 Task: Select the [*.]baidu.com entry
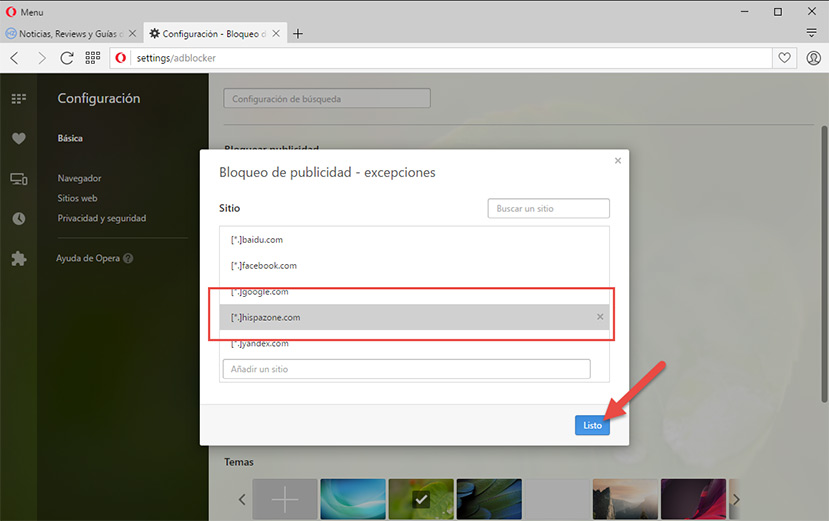(414, 240)
